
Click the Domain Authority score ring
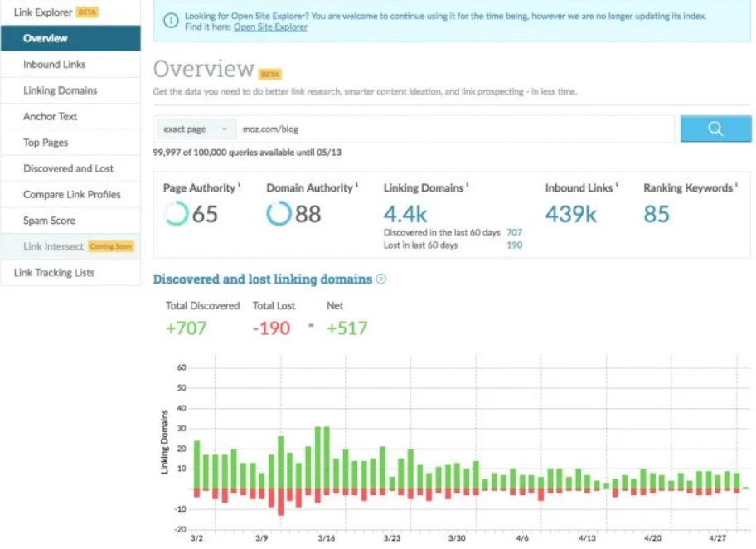click(x=279, y=214)
